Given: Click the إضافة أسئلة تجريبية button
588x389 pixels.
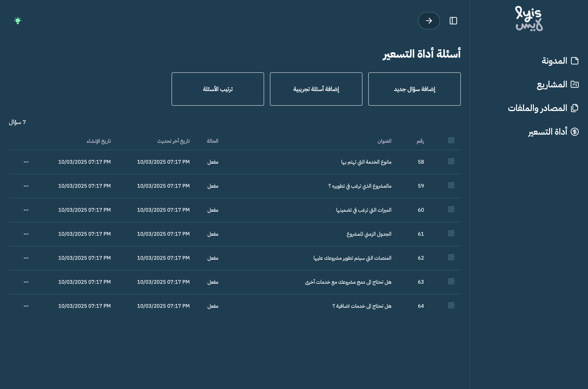Looking at the screenshot, I should point(316,89).
